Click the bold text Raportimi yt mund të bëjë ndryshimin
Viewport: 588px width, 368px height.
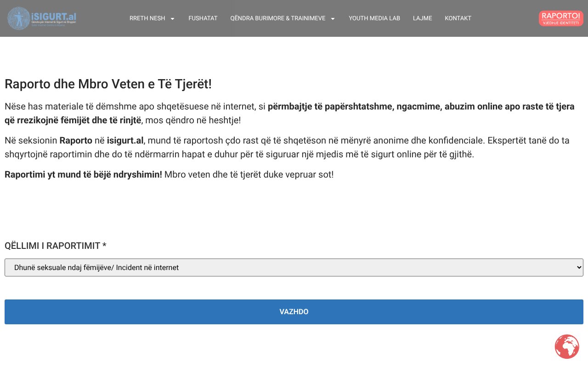[x=83, y=174]
